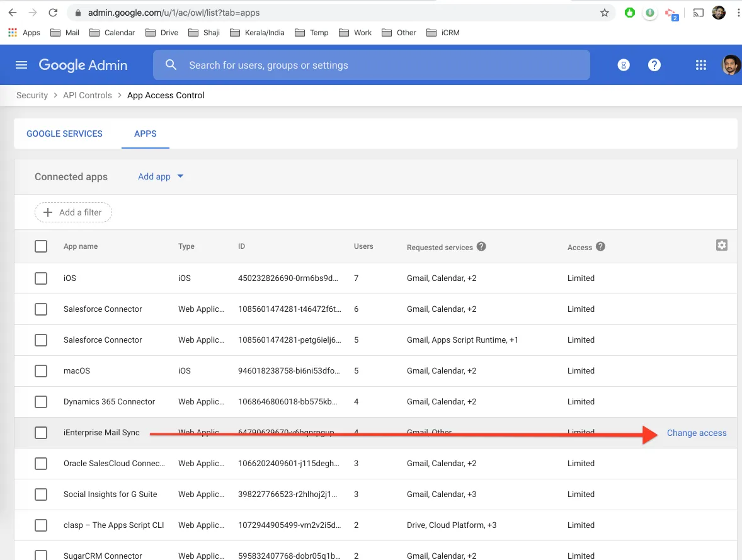
Task: Switch to the Google Services tab
Action: 64,134
